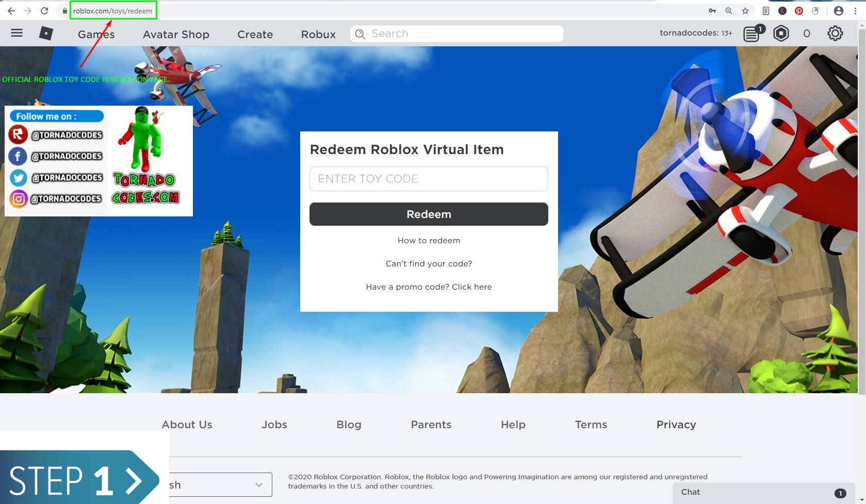Expand the footer language dropdown
866x504 pixels.
coord(221,485)
